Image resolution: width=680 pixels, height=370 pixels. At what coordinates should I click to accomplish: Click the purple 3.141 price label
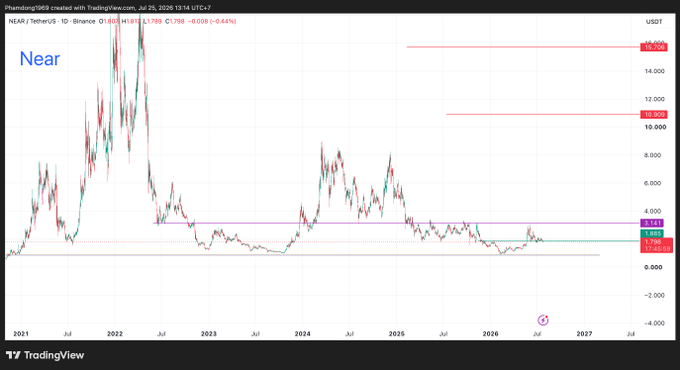[652, 223]
